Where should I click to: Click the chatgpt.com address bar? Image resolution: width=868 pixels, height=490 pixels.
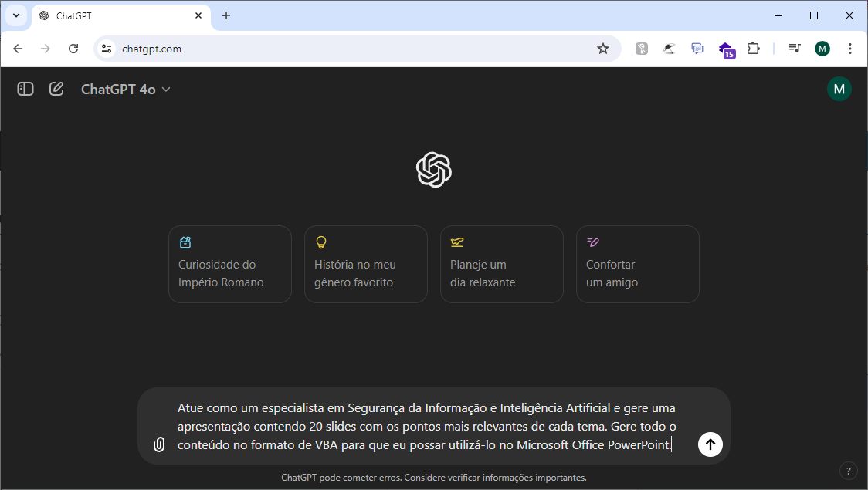[357, 49]
